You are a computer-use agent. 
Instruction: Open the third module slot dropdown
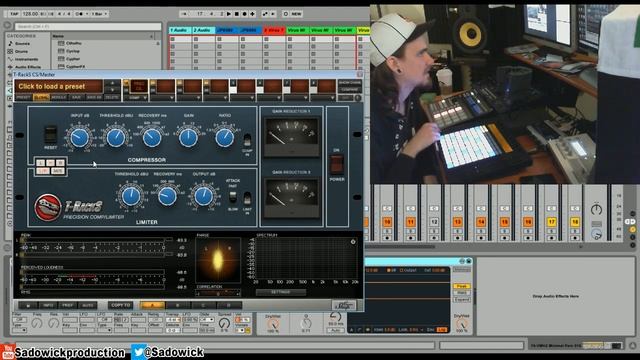(x=189, y=98)
